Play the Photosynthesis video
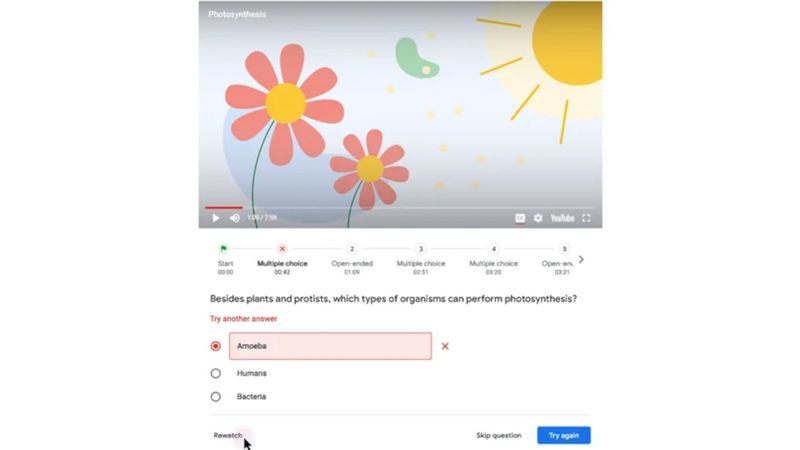Image resolution: width=800 pixels, height=450 pixels. 216,218
